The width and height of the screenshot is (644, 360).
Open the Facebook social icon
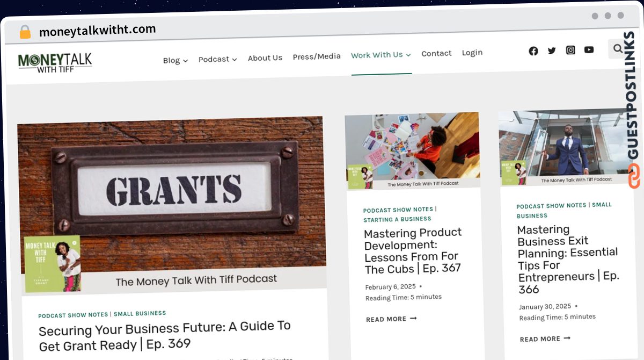pyautogui.click(x=533, y=51)
